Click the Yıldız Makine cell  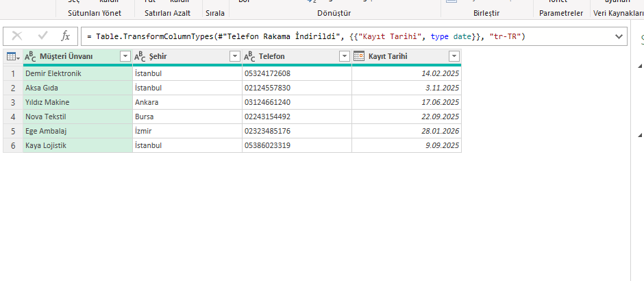[x=77, y=102]
